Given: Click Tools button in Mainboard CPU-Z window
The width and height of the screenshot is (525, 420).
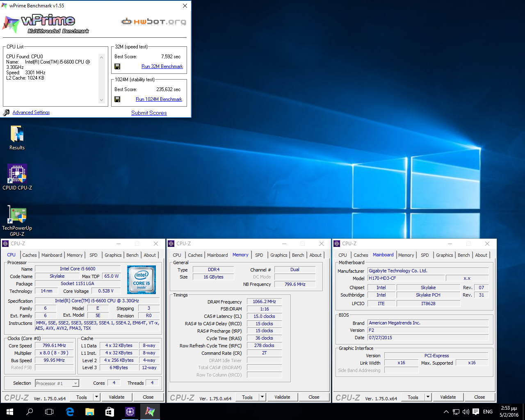Looking at the screenshot, I should point(413,397).
